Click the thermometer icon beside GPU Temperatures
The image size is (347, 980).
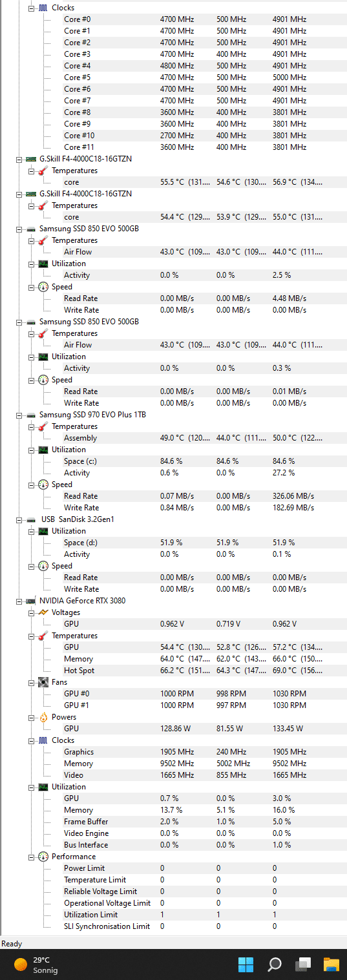(43, 636)
